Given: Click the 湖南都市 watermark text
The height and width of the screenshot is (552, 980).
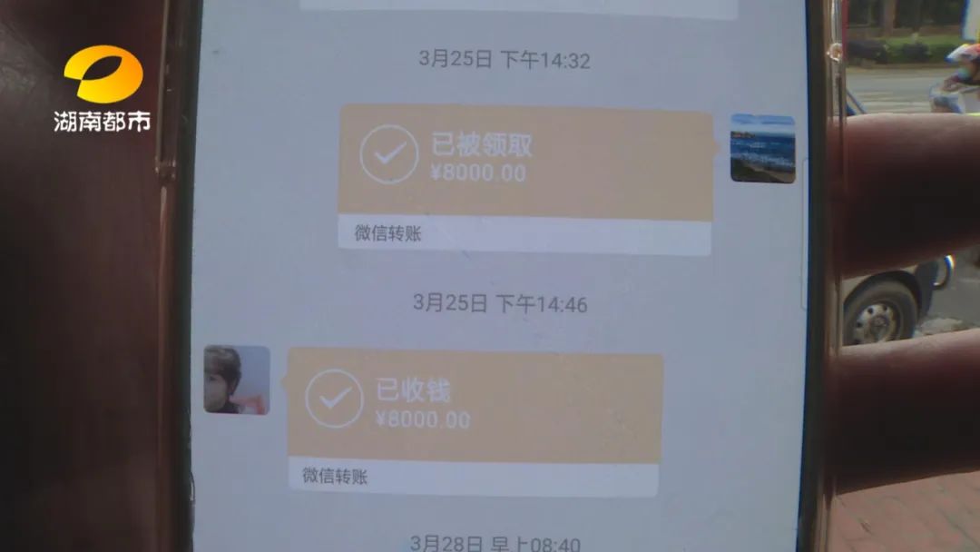Looking at the screenshot, I should click(102, 122).
